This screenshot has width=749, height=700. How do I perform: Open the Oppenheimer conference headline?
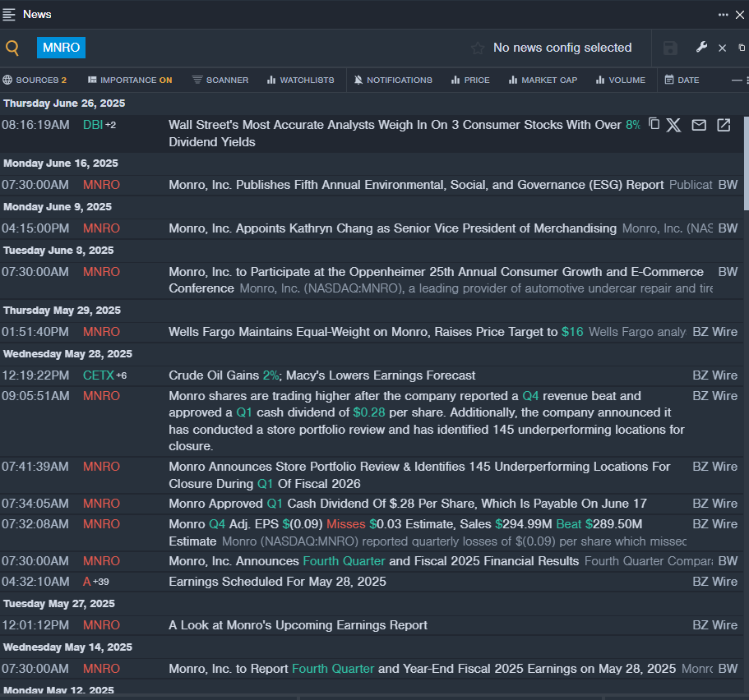(x=436, y=280)
